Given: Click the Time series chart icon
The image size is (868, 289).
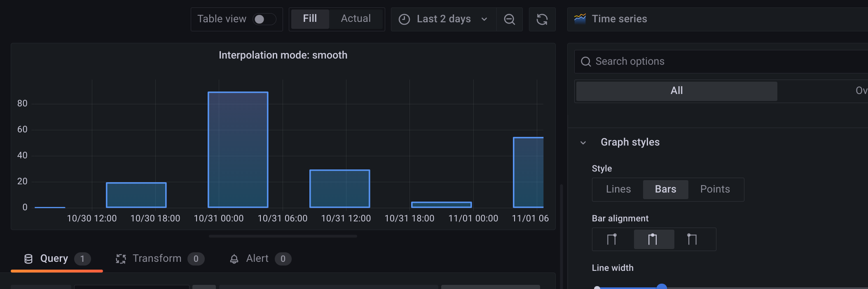Looking at the screenshot, I should [x=580, y=19].
